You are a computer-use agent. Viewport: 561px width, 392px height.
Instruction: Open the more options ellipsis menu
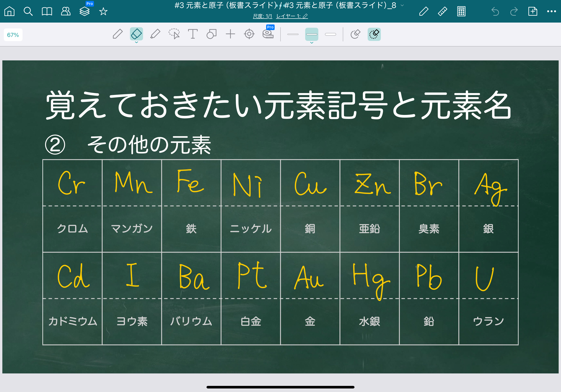click(x=551, y=11)
